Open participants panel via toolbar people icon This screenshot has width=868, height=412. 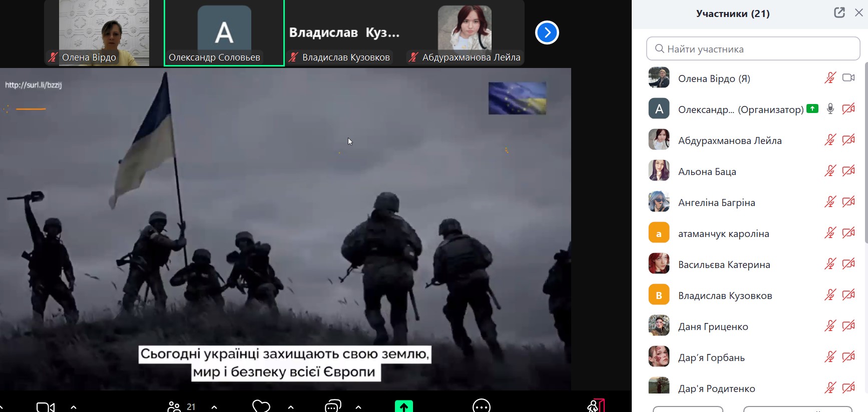(x=174, y=406)
